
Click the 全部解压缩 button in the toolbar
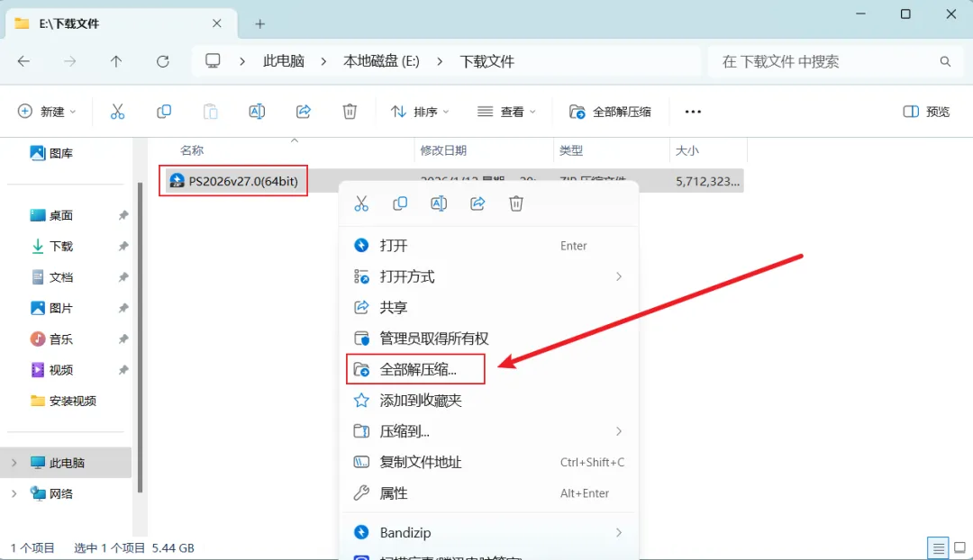(x=610, y=112)
